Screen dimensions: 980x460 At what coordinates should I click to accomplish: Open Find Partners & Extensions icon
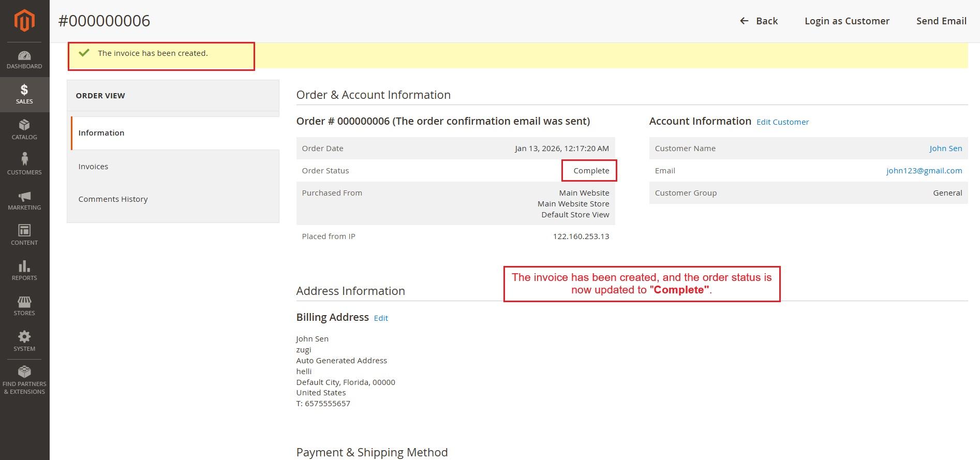pyautogui.click(x=24, y=372)
